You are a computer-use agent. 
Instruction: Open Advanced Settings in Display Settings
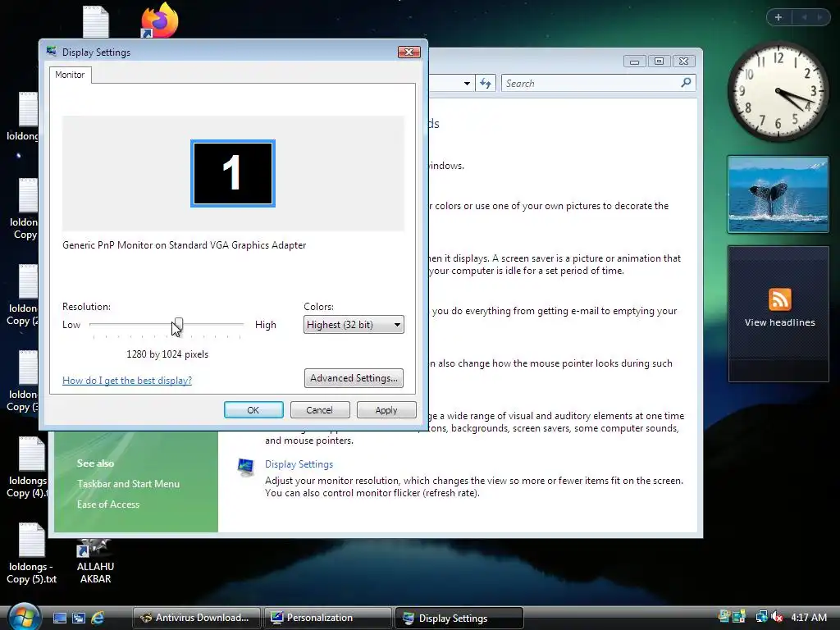(354, 378)
